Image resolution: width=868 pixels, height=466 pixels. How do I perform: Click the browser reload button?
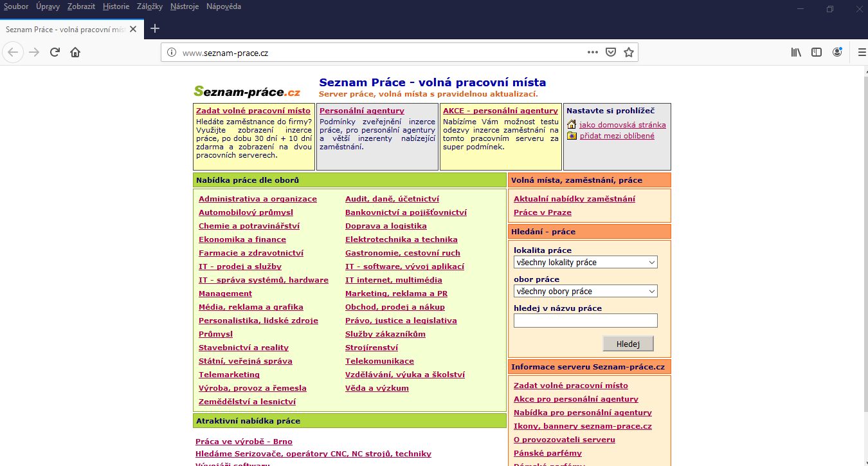tap(55, 52)
